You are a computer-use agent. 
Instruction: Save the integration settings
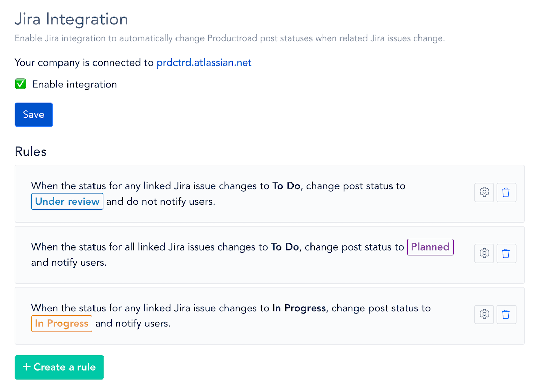34,115
